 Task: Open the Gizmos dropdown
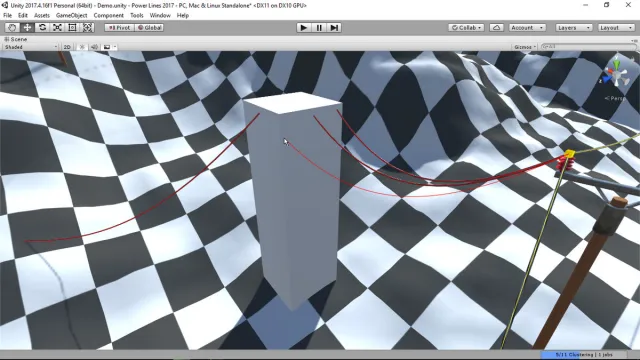click(x=525, y=47)
